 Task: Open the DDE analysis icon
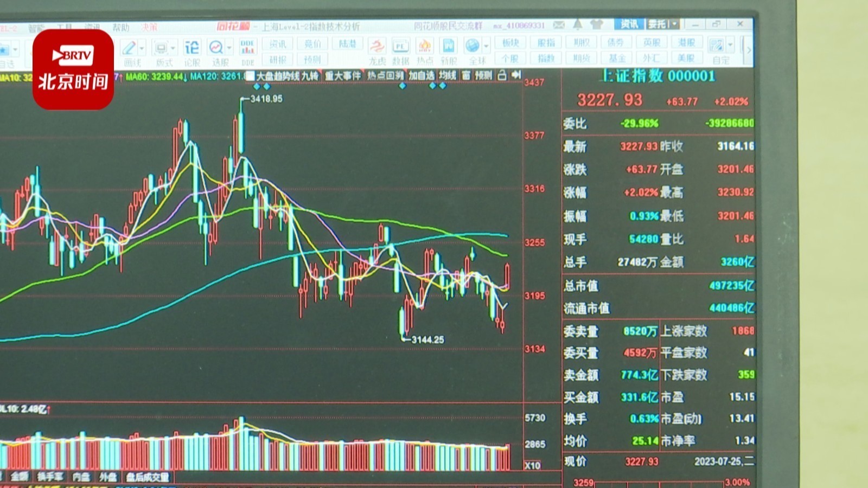(x=247, y=47)
